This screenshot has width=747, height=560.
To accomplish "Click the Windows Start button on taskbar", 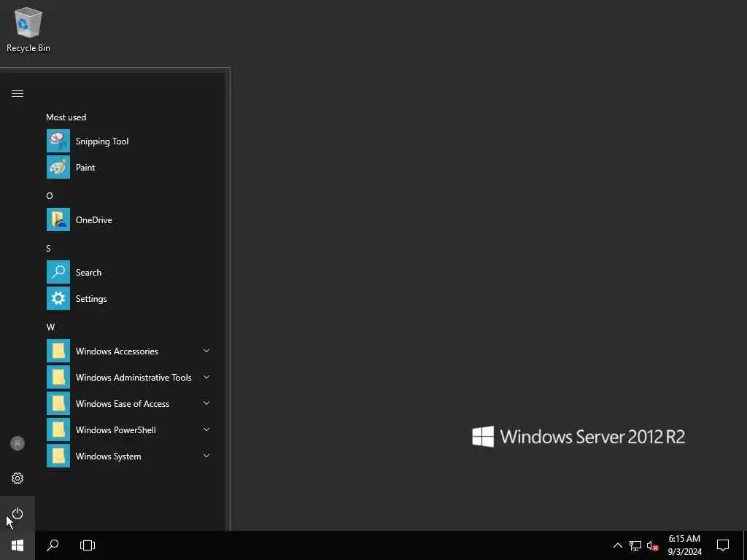I will click(18, 545).
